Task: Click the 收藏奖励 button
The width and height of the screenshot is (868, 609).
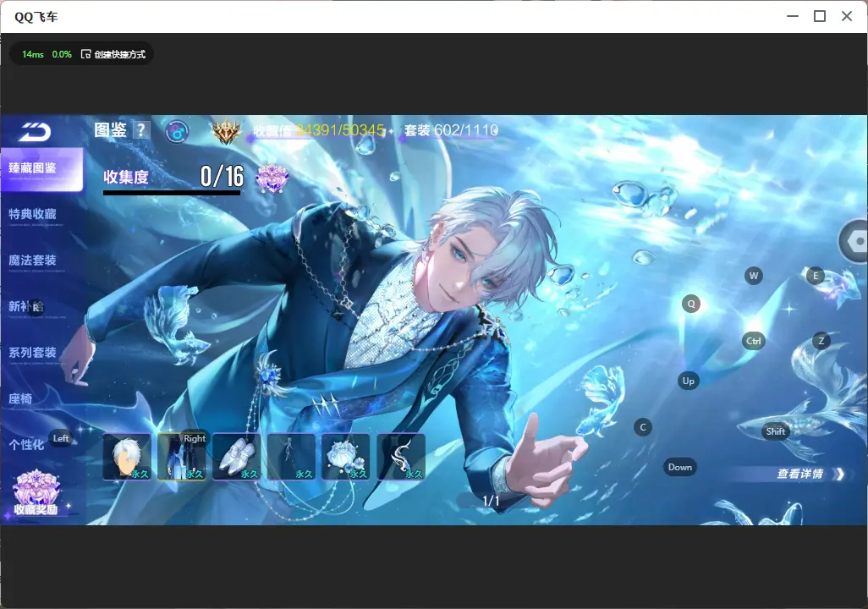Action: point(36,493)
